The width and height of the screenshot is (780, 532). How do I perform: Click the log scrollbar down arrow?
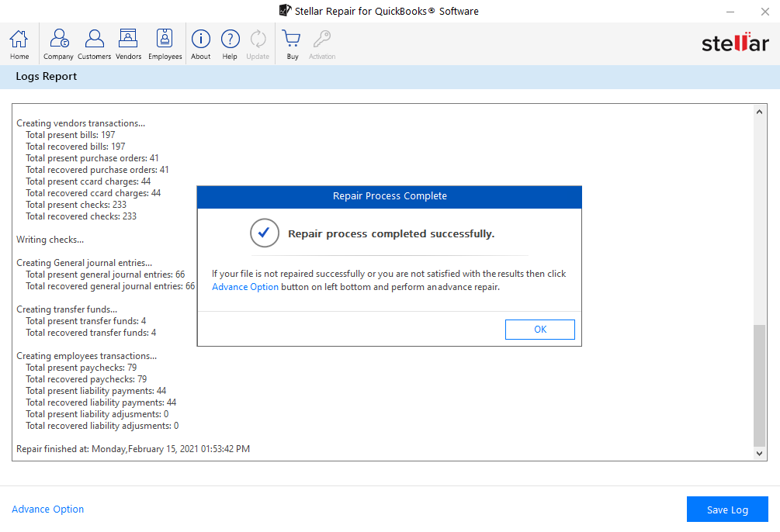759,453
